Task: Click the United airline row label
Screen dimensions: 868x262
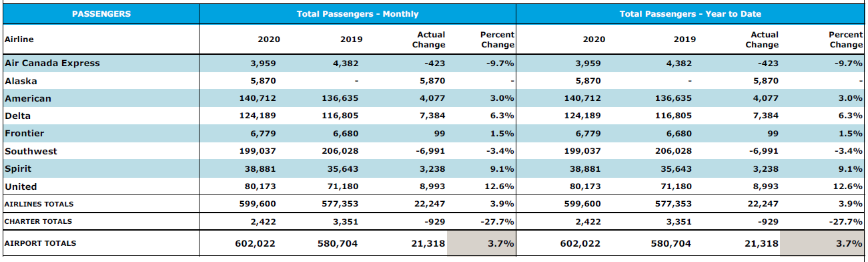Action: [21, 186]
